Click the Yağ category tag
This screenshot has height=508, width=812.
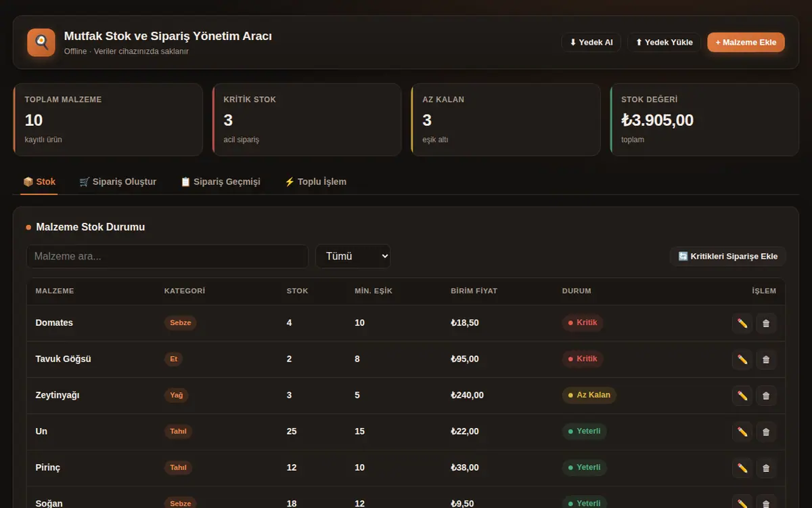point(177,396)
